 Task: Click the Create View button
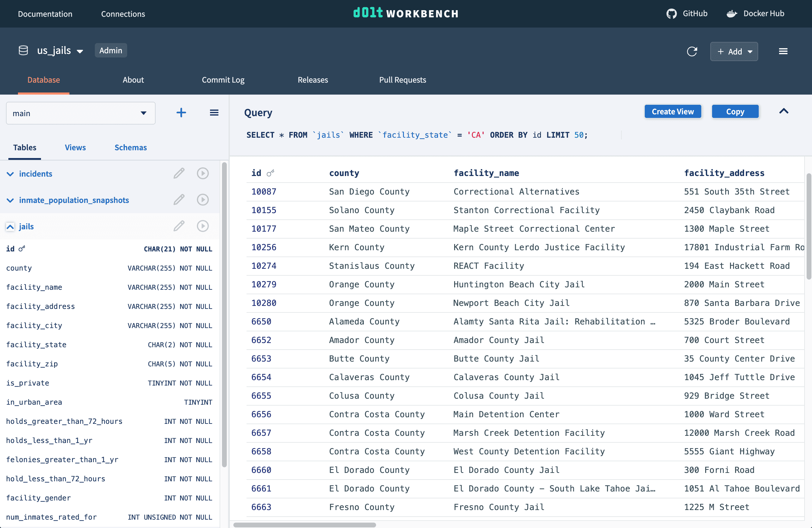tap(673, 111)
